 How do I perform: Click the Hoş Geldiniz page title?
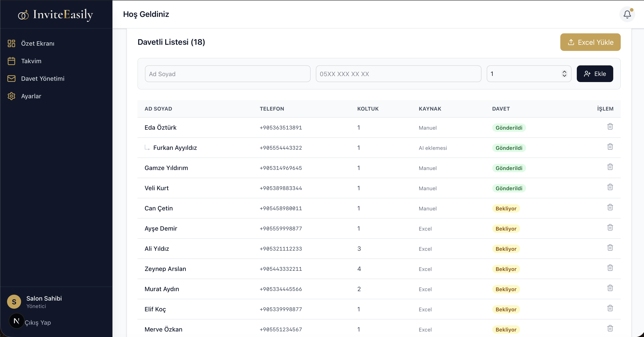tap(146, 14)
